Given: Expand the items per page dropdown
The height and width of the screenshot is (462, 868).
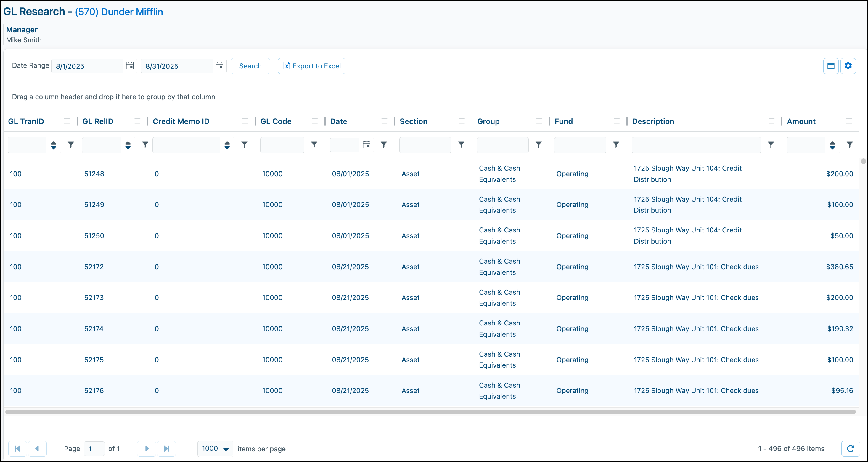Looking at the screenshot, I should (226, 449).
